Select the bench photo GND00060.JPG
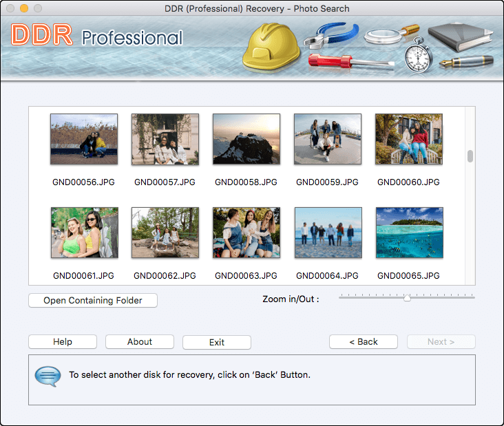 pos(409,139)
